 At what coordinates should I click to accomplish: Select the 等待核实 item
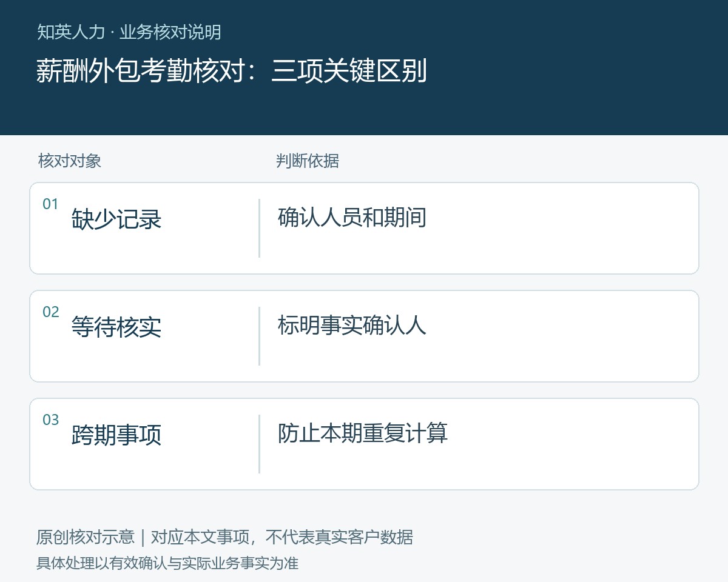pos(116,327)
